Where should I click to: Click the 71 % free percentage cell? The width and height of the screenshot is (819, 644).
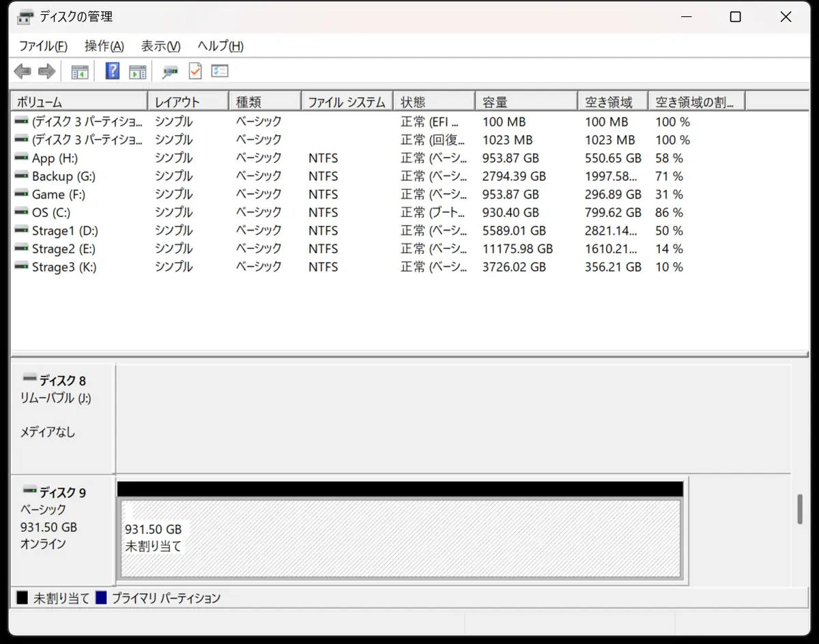point(669,176)
